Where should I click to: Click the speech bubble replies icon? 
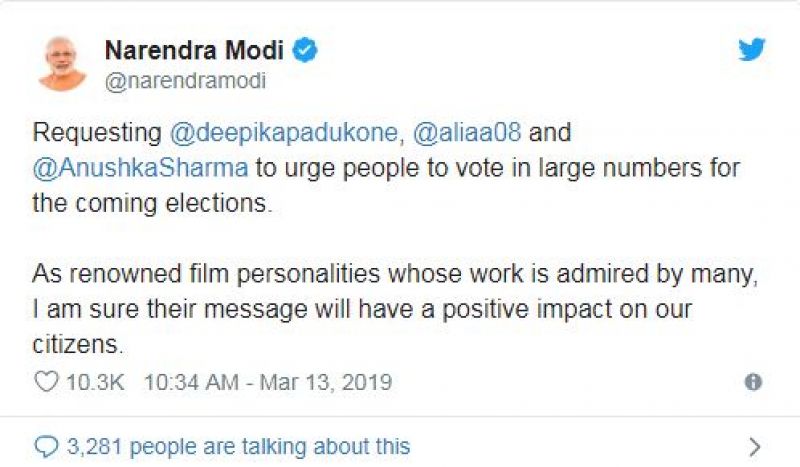point(45,445)
